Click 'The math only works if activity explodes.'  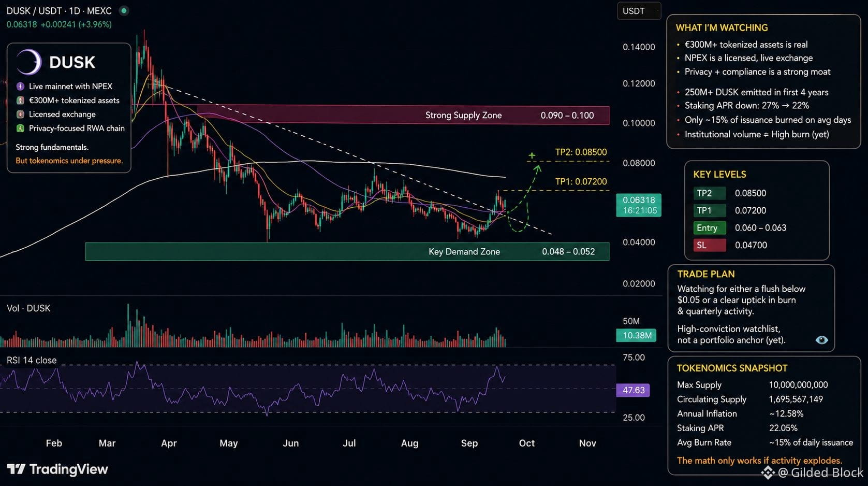tap(759, 461)
